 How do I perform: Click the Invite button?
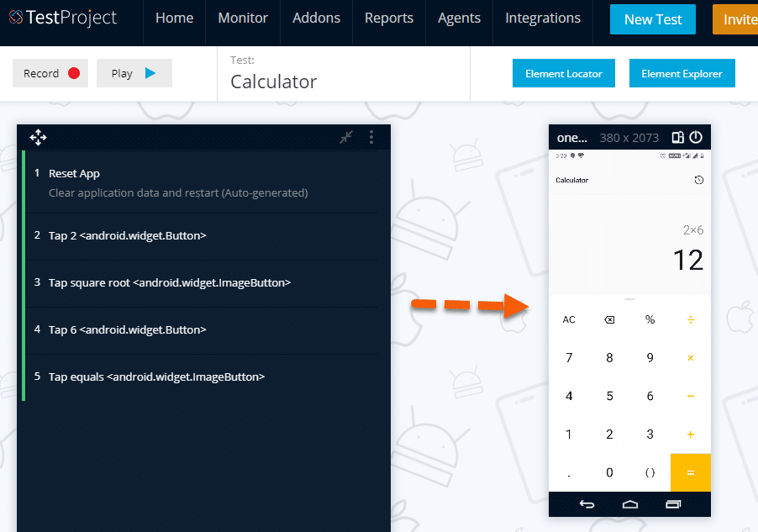735,19
